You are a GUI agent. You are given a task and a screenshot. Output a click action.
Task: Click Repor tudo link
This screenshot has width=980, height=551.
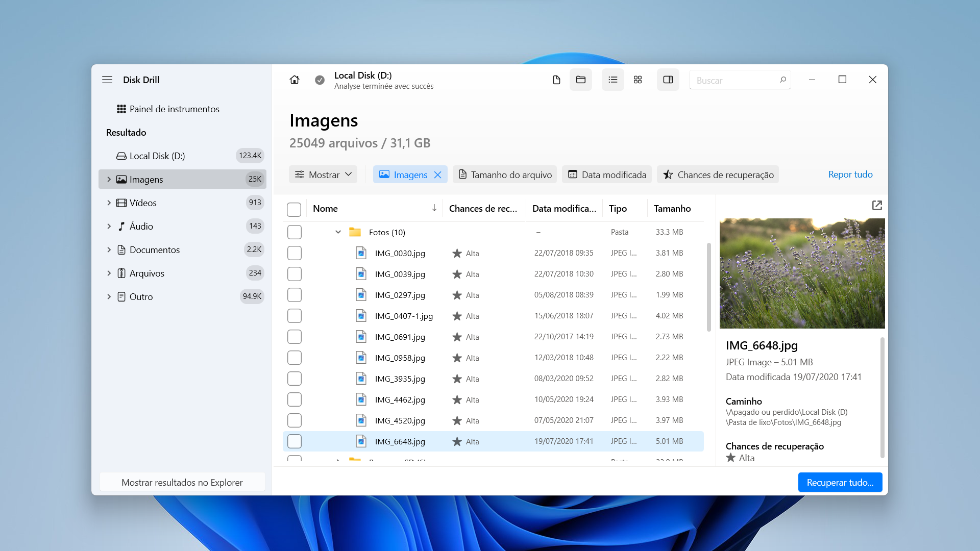pos(850,174)
